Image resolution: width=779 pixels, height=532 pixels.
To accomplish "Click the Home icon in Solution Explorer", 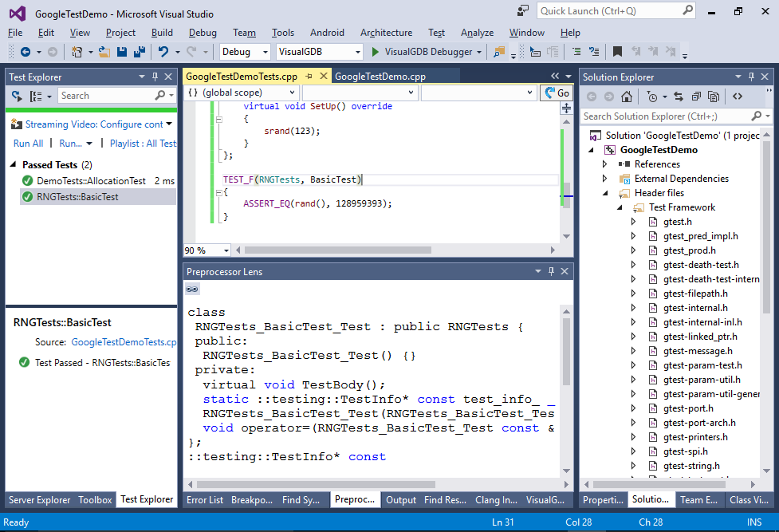I will [x=627, y=97].
